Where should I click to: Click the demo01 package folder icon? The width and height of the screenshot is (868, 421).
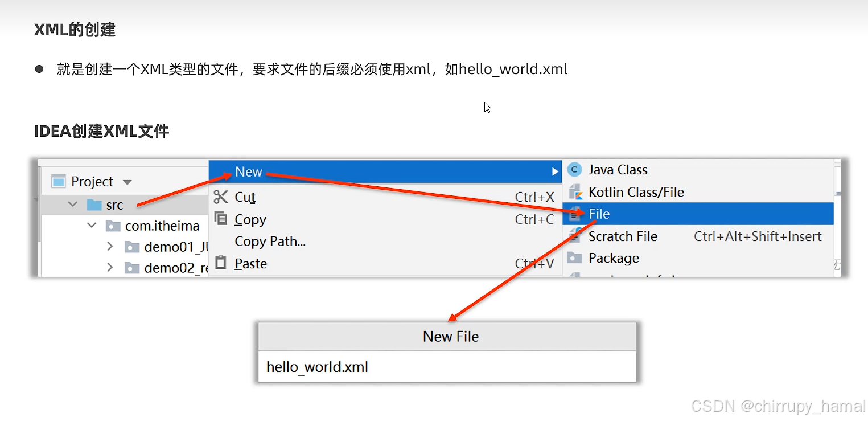point(132,247)
